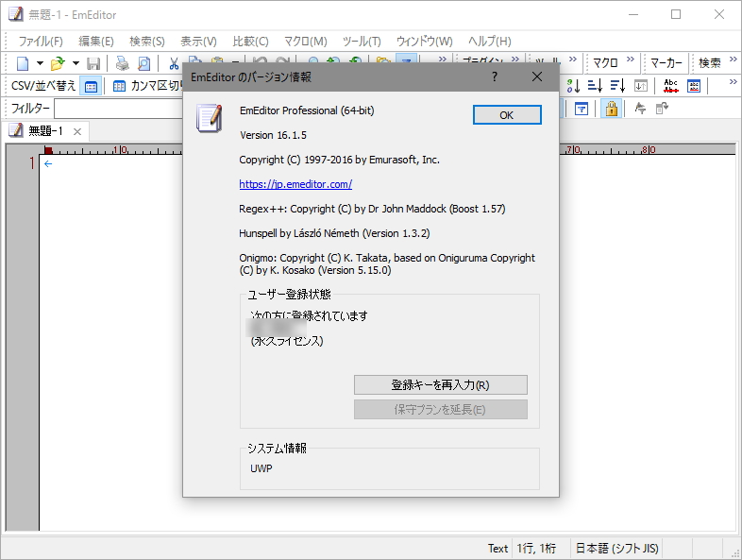Screen dimensions: 742x560
Task: Click the New file icon in toolbar
Action: pos(23,63)
